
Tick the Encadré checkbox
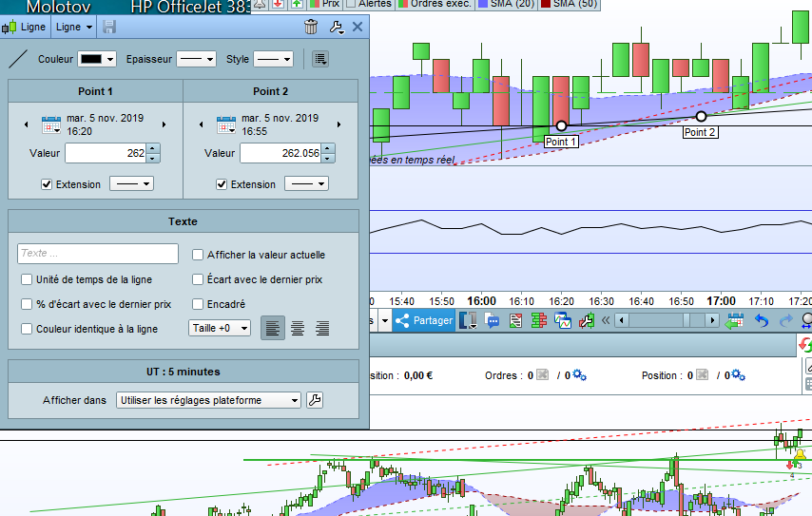(x=198, y=304)
